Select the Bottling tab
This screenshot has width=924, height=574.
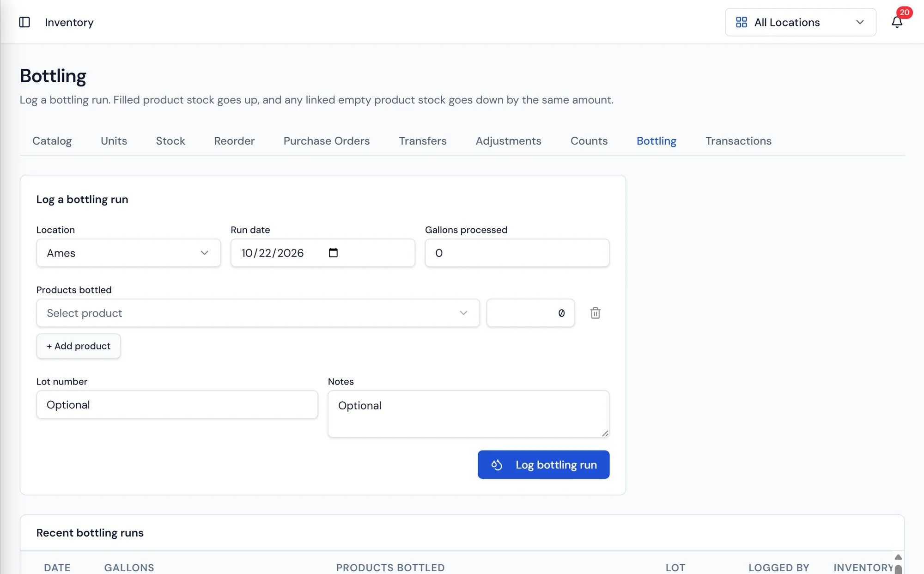[x=657, y=141]
